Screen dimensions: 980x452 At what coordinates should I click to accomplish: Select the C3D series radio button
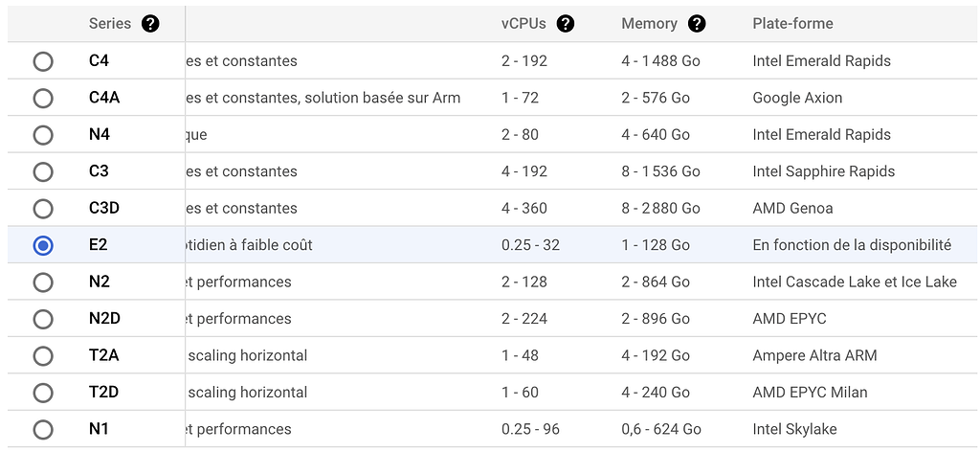pos(43,209)
